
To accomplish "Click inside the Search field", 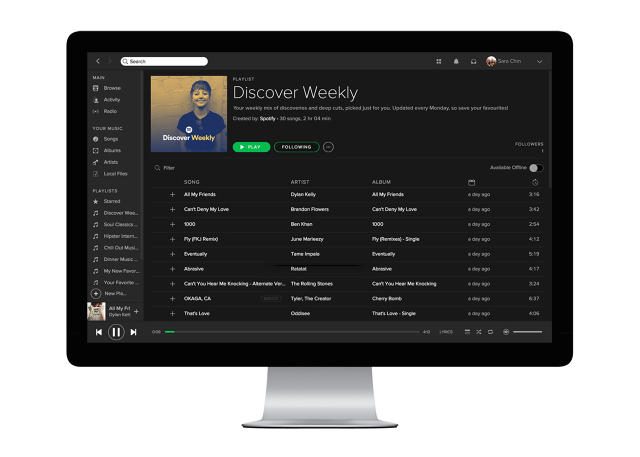I will [164, 61].
